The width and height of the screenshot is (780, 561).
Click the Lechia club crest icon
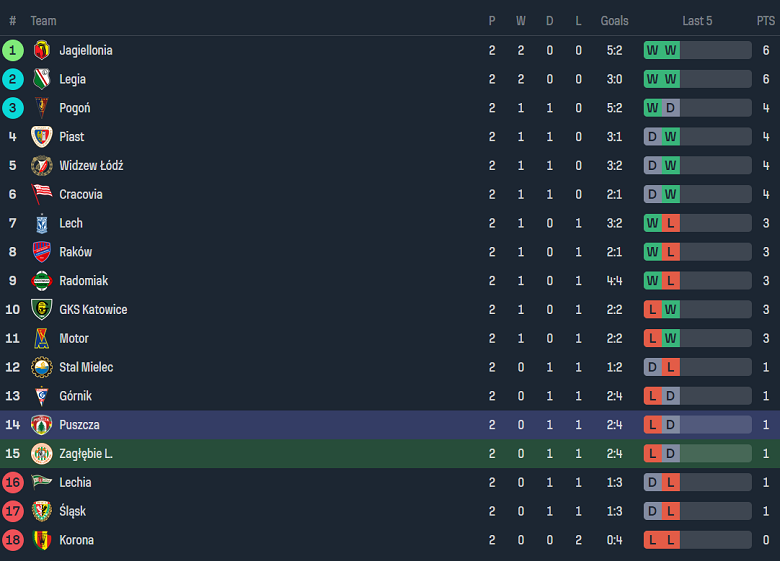pos(41,482)
